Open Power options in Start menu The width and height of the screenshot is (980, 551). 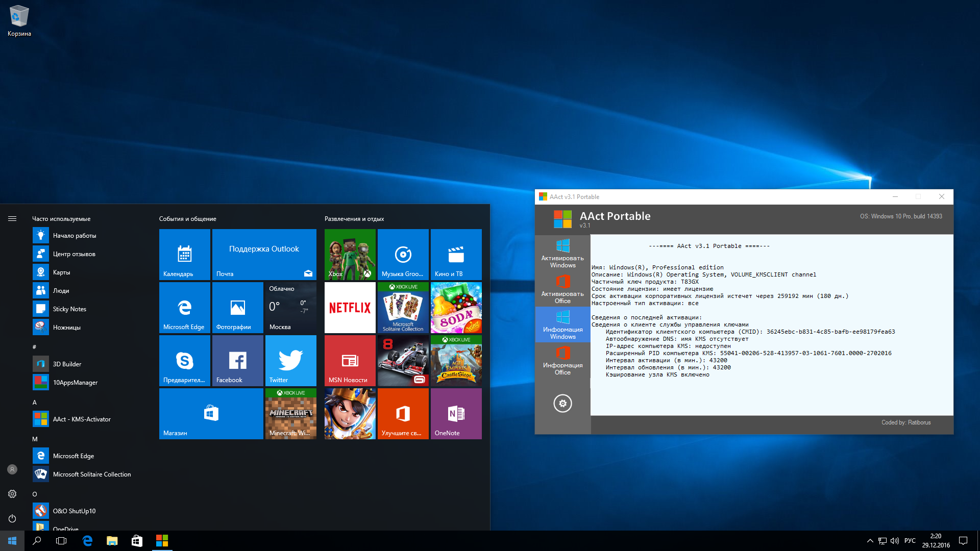12,518
